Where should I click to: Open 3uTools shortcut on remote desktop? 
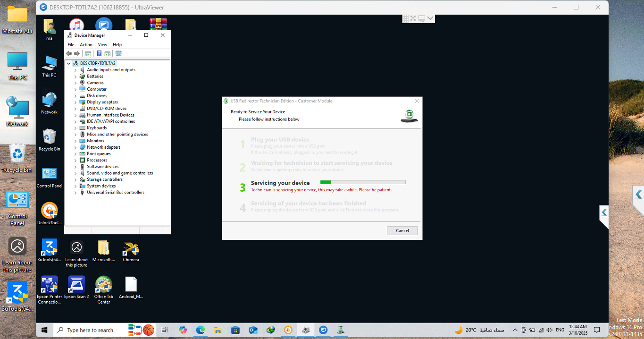click(x=50, y=251)
